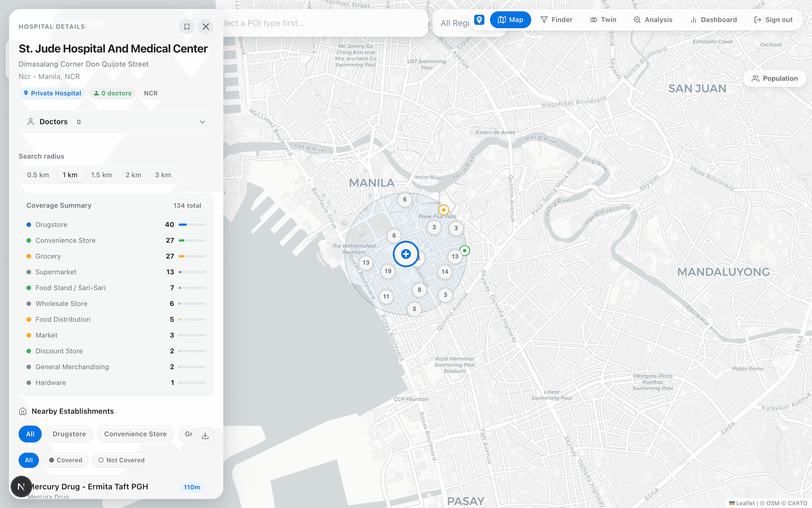Toggle the Population overlay button

pyautogui.click(x=775, y=79)
